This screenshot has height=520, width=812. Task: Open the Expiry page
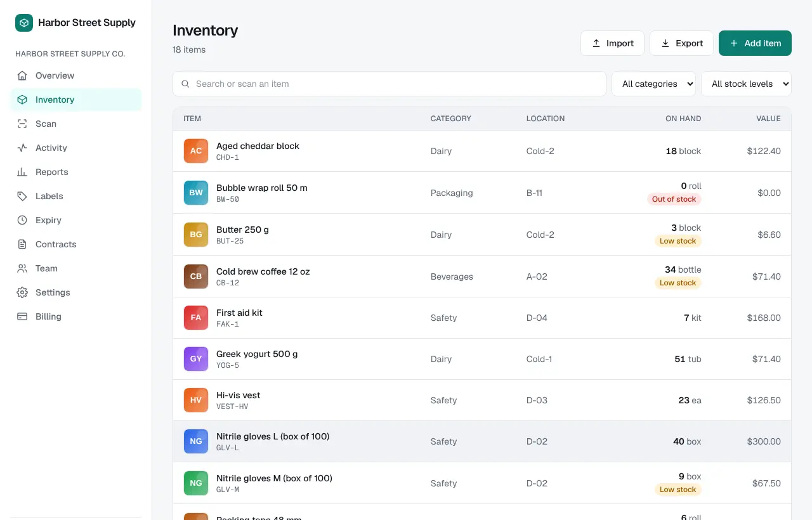pos(76,220)
